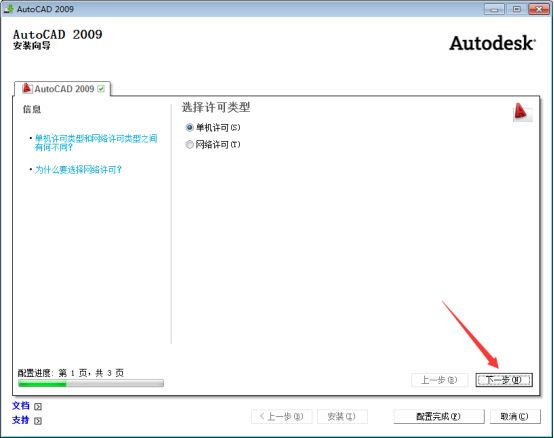
Task: Minimize the AutoCAD 2009 installer window
Action: [494, 9]
